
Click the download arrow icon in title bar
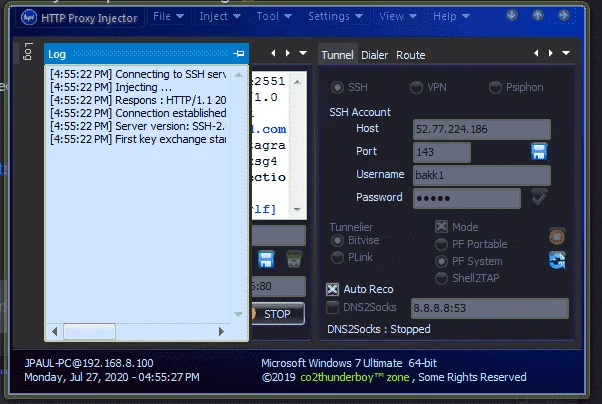tap(512, 15)
